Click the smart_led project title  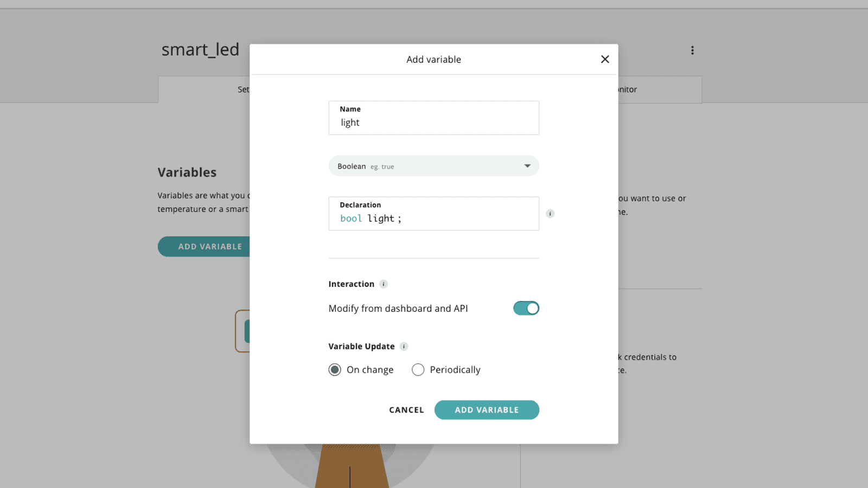click(x=200, y=49)
